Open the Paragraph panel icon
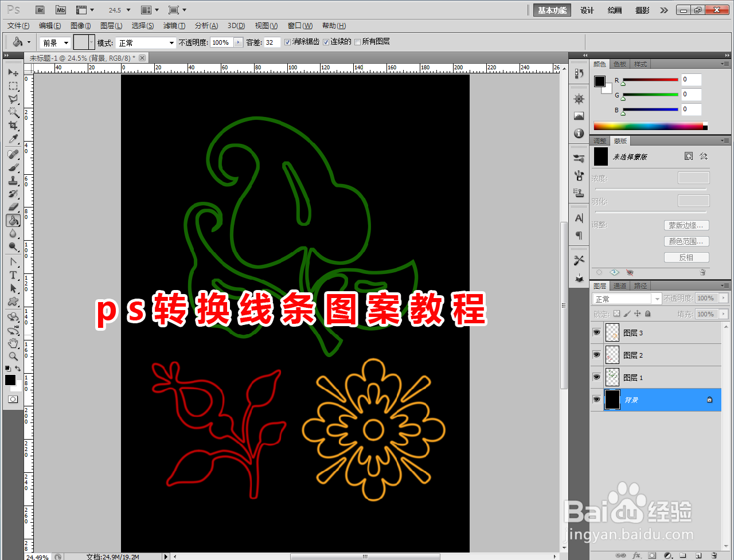 point(579,235)
